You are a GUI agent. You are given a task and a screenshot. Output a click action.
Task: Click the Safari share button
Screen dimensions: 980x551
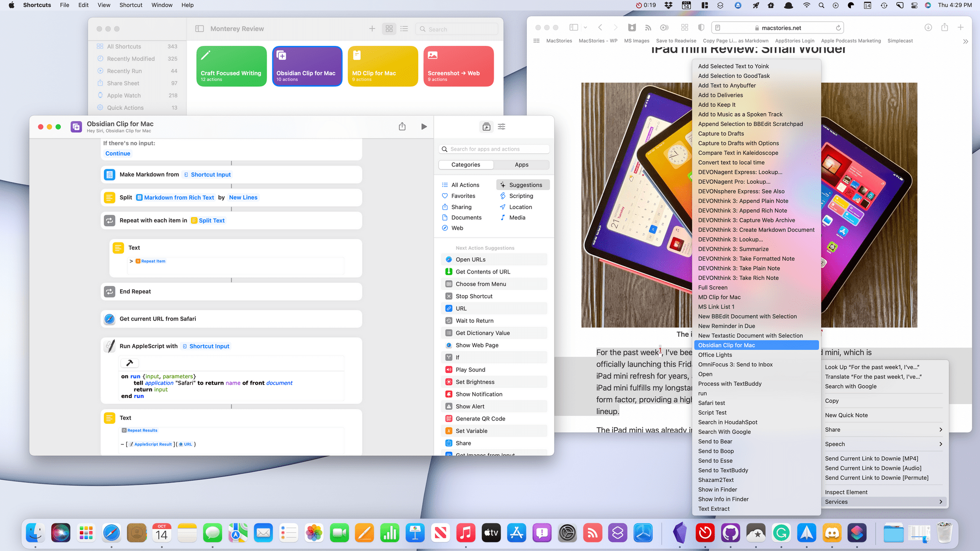click(945, 28)
